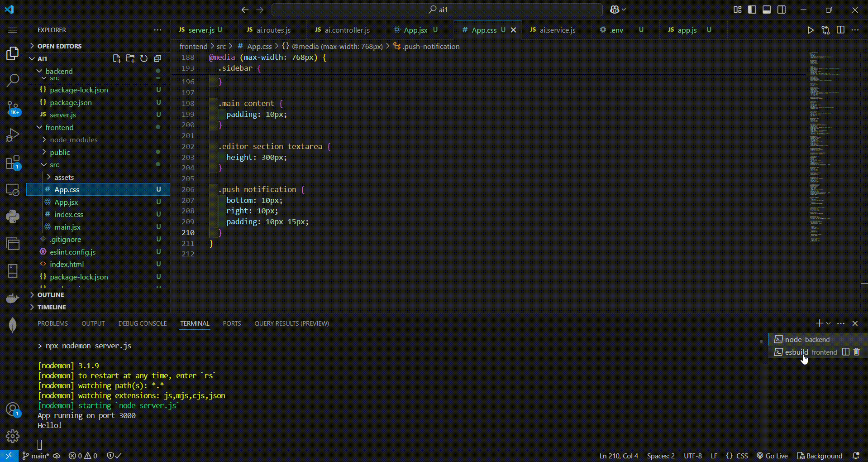Open index.css in the explorer
This screenshot has height=462, width=868.
point(98,214)
